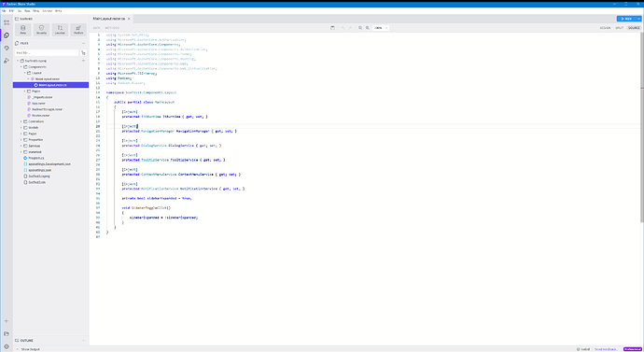Click the open folder sidebar icon

click(7, 333)
